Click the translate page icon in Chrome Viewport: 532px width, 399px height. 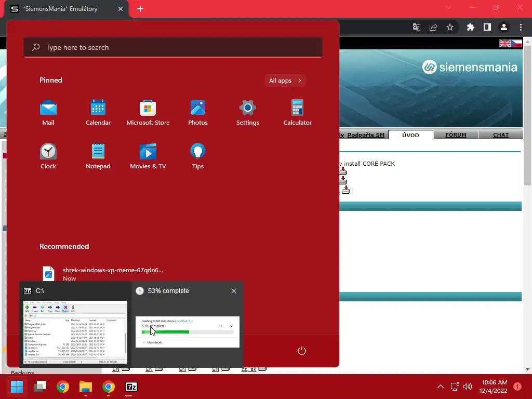tap(416, 27)
